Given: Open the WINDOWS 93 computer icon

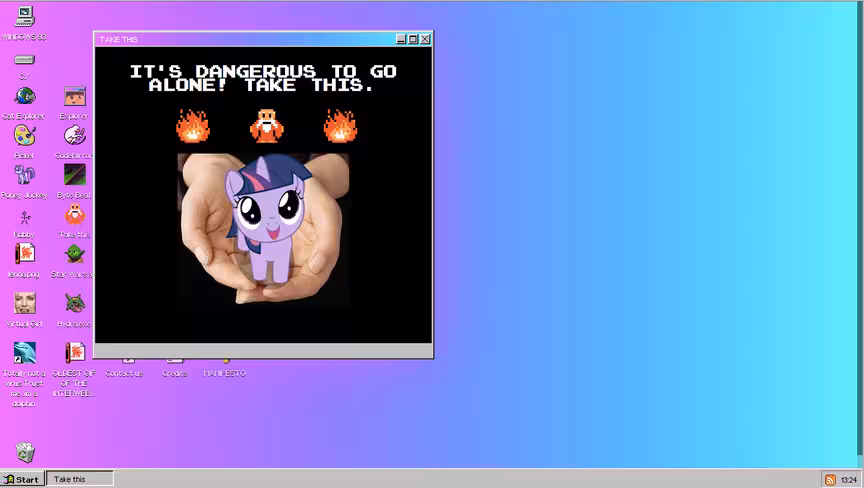Looking at the screenshot, I should [24, 17].
